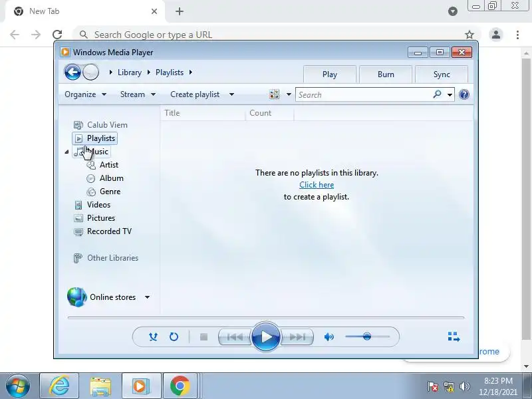Click Create playlist button
This screenshot has height=399, width=532.
click(x=195, y=94)
